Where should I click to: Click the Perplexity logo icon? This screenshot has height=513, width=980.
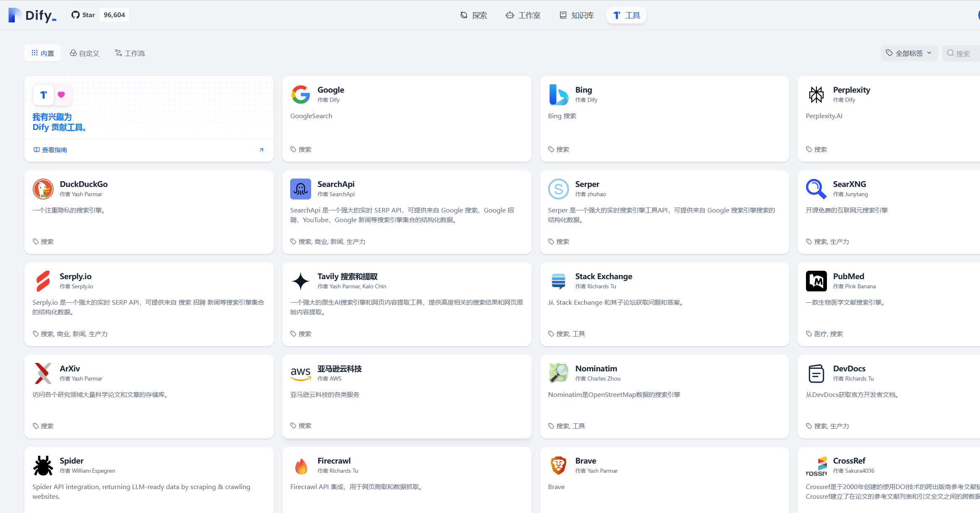(x=816, y=95)
